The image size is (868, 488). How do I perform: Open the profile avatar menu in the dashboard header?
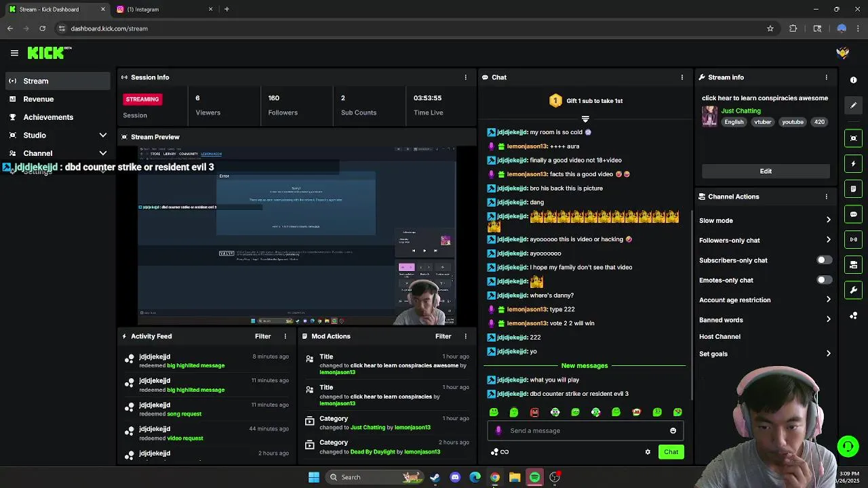click(842, 53)
